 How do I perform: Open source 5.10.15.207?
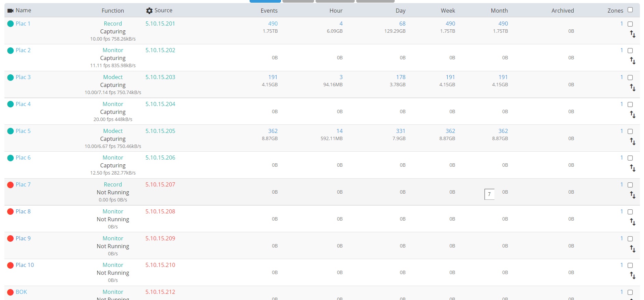pos(160,184)
